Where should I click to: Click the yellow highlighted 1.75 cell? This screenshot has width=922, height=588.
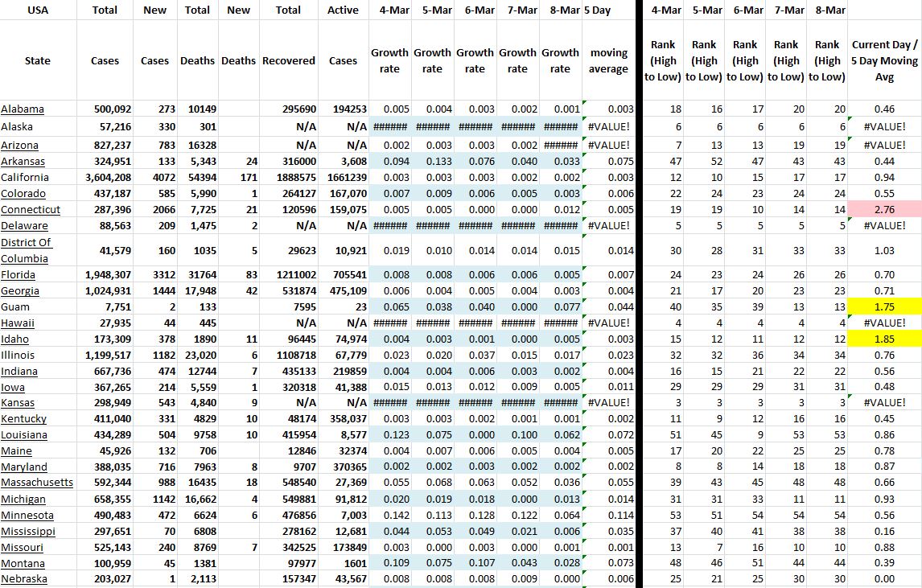884,306
